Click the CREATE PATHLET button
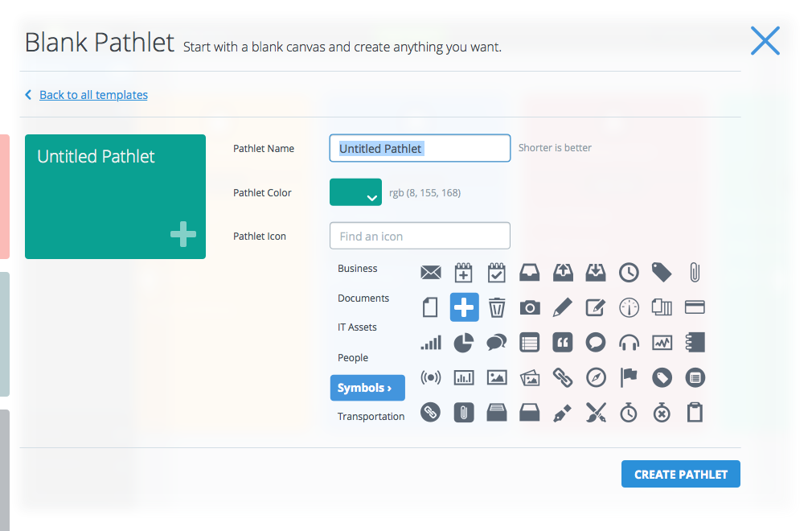Screen dimensions: 812x531 pyautogui.click(x=680, y=474)
